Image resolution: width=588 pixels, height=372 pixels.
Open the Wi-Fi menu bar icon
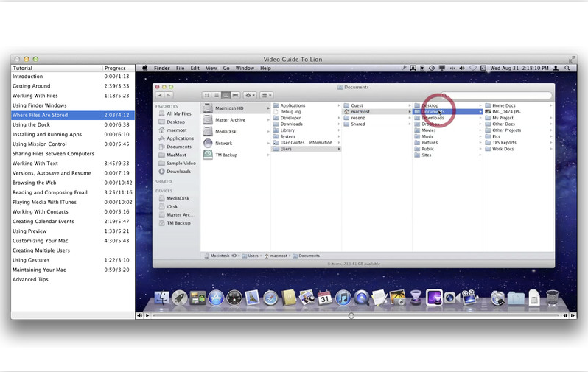[473, 68]
